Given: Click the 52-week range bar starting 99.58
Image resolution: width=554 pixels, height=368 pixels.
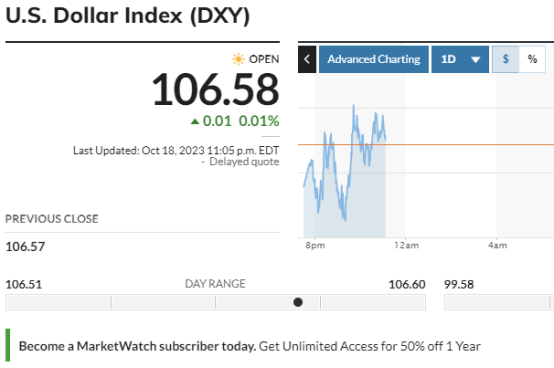Looking at the screenshot, I should (499, 302).
